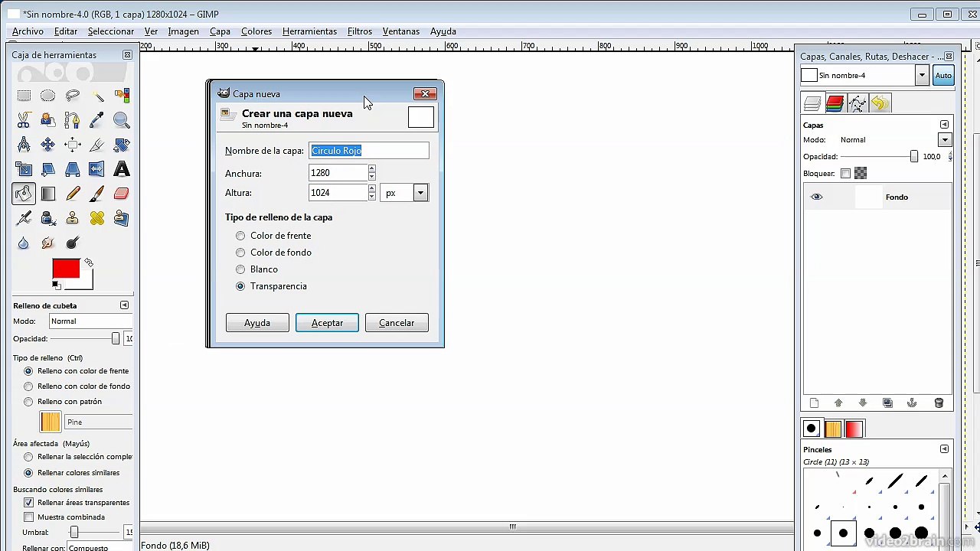The image size is (980, 551).
Task: Click the duplicate layer icon
Action: [x=887, y=403]
